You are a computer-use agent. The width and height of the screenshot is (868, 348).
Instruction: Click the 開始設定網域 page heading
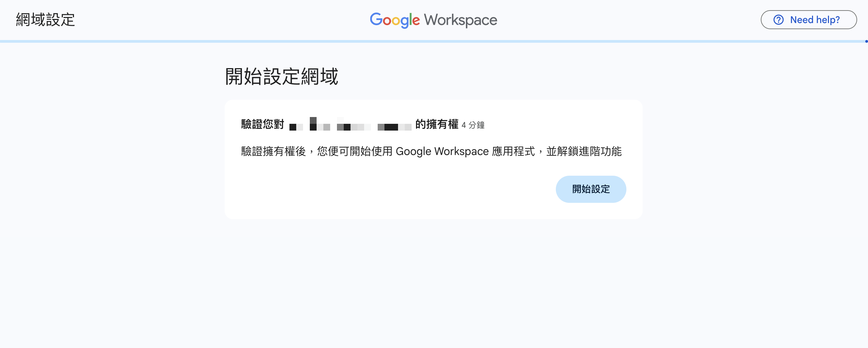282,76
